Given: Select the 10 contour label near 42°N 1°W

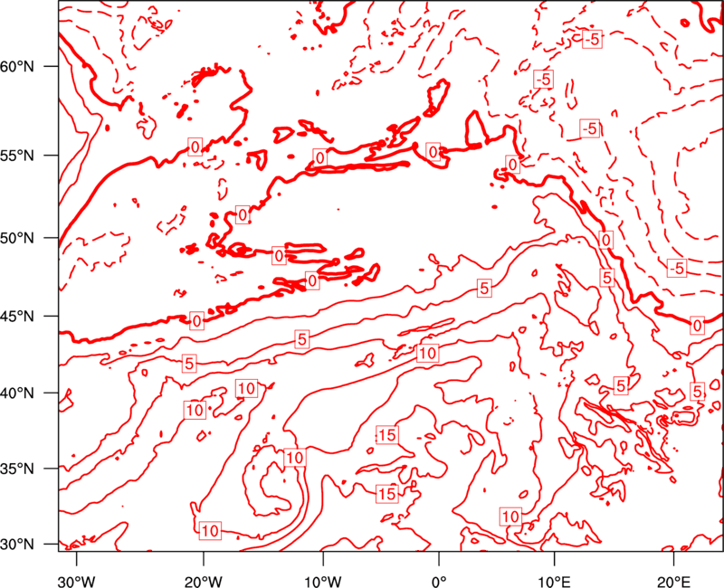Looking at the screenshot, I should pos(427,354).
